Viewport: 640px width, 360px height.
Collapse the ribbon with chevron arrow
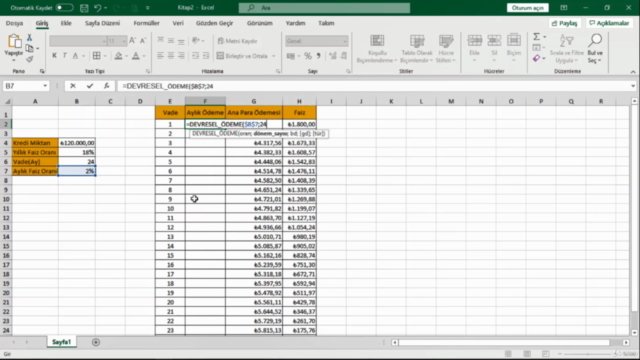633,72
